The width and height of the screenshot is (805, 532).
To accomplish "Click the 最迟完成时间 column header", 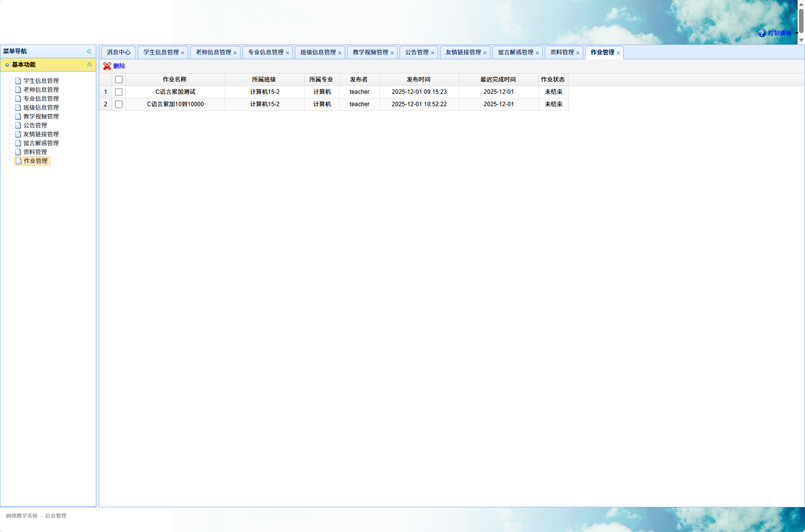I will pos(499,80).
